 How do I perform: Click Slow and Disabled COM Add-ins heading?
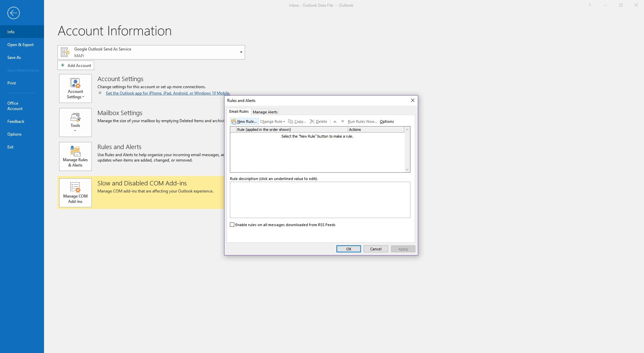pos(142,183)
